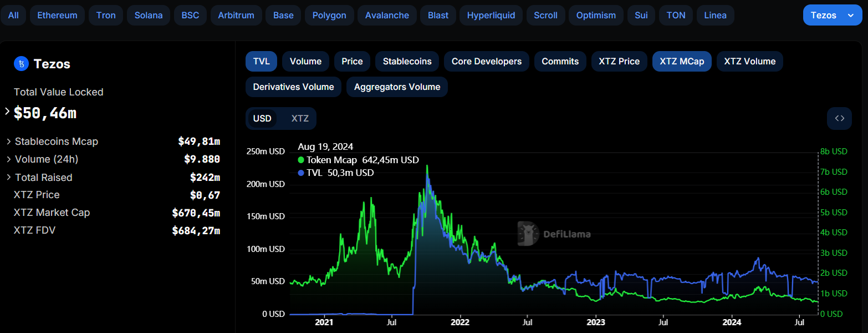Toggle the XTZ Price series

point(619,61)
